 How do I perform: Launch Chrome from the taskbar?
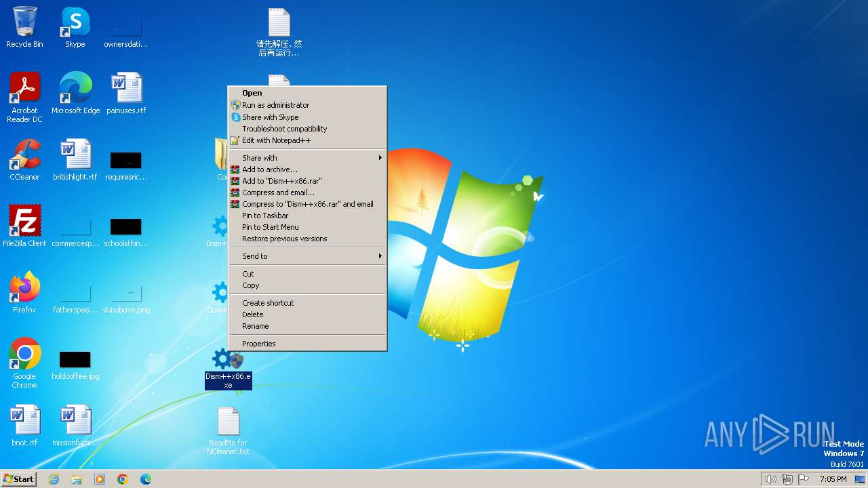(x=123, y=479)
